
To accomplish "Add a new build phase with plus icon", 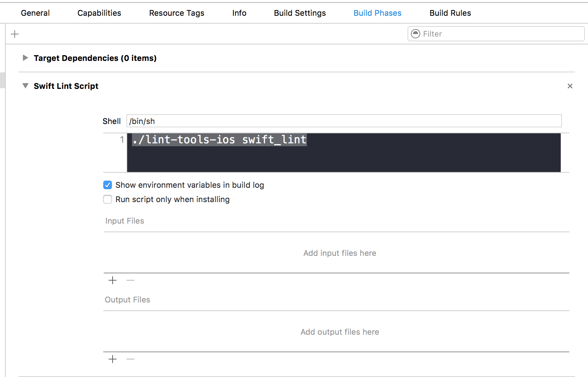I will pyautogui.click(x=15, y=34).
